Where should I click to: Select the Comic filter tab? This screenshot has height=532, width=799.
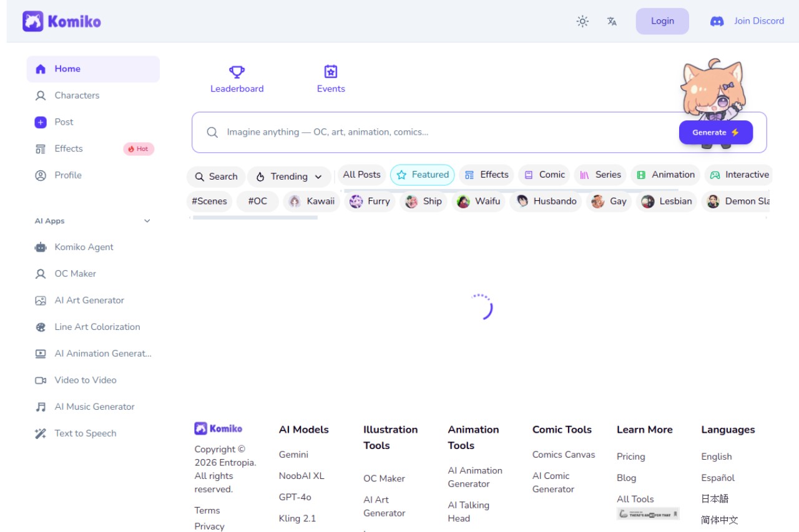[544, 175]
